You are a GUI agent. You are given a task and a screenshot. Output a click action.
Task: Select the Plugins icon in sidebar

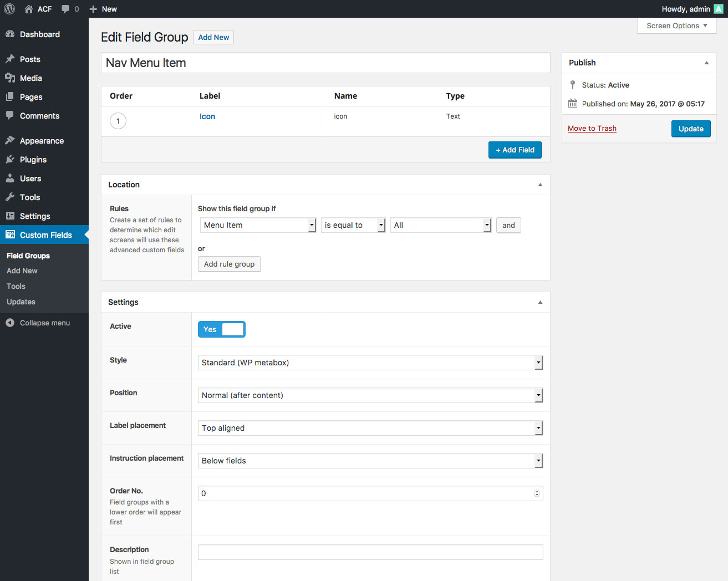pos(12,159)
